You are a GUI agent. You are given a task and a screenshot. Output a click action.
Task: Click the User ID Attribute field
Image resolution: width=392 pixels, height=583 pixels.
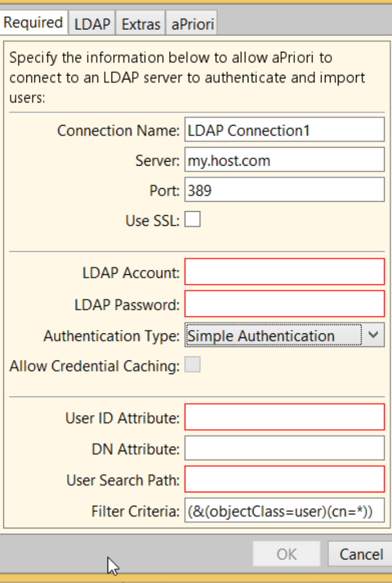pyautogui.click(x=284, y=418)
